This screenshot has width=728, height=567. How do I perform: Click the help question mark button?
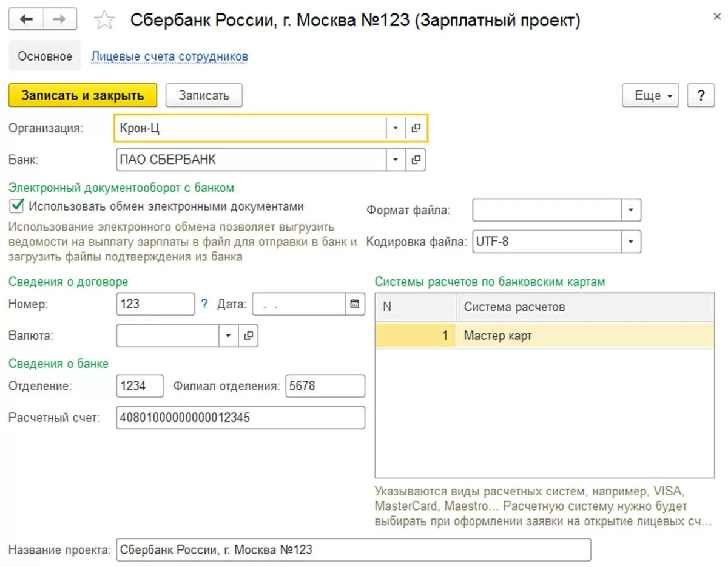pos(701,96)
